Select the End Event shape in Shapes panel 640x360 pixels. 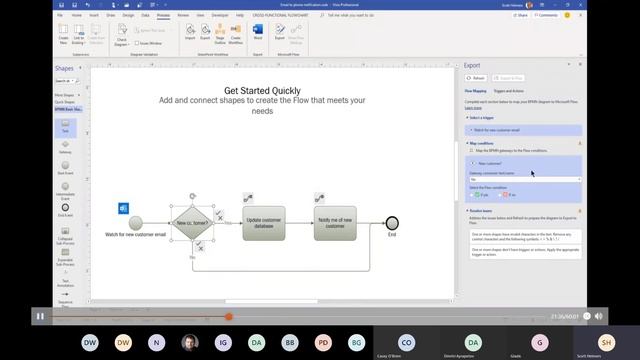coord(65,210)
